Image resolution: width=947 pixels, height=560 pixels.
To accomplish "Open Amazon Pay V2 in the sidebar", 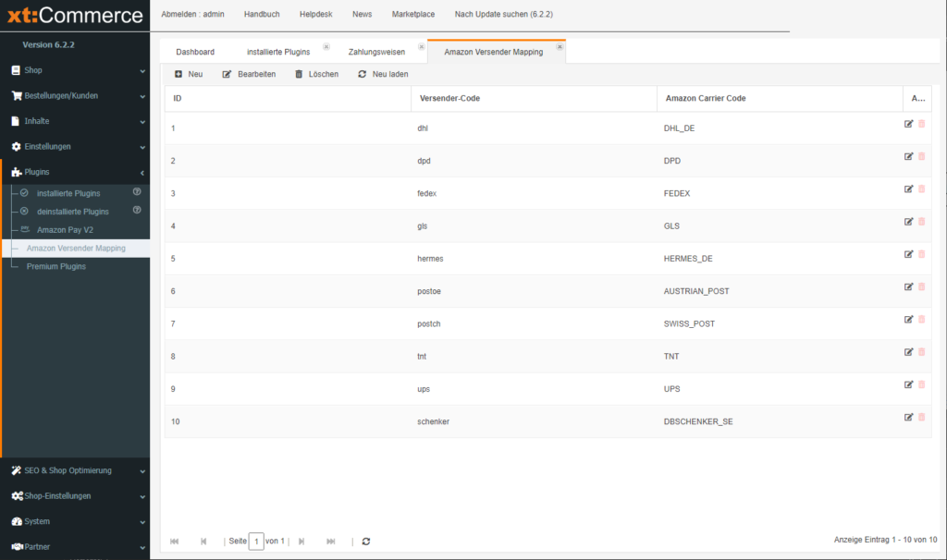I will pyautogui.click(x=65, y=229).
